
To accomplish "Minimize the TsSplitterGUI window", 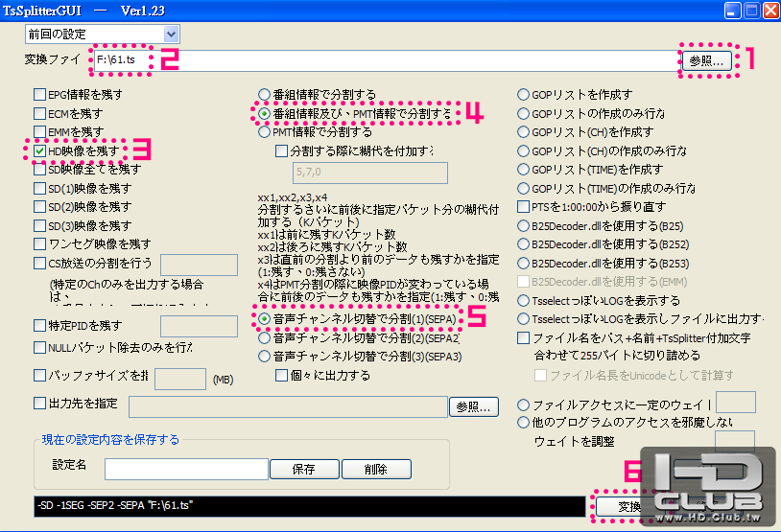I will pos(732,11).
